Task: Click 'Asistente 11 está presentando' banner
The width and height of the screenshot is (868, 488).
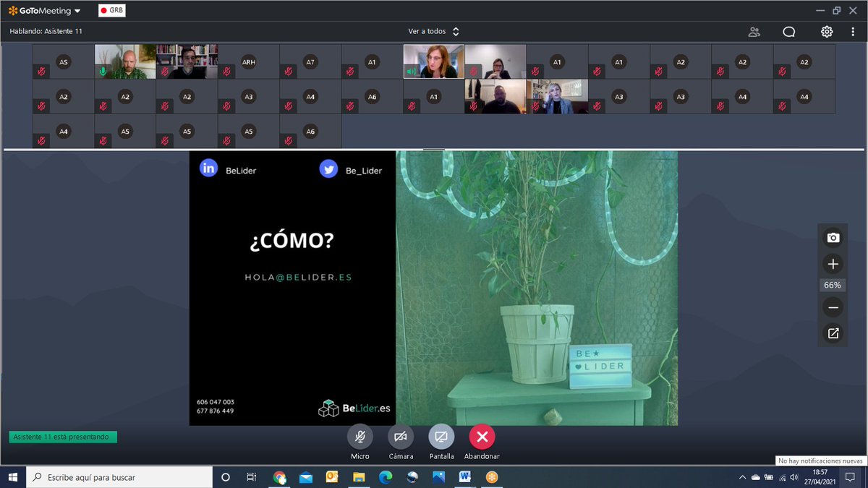Action: [x=63, y=437]
